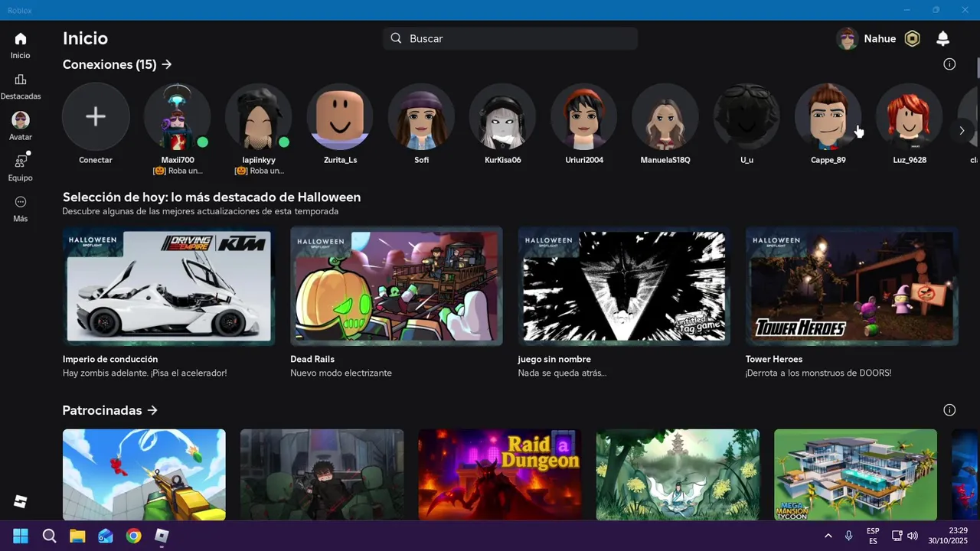Open Outlook mail taskbar icon
Screen dimensions: 980x551
click(106, 536)
